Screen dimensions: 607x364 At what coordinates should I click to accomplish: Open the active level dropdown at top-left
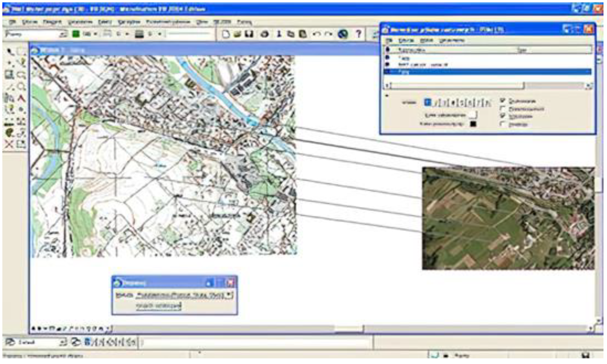coord(63,34)
